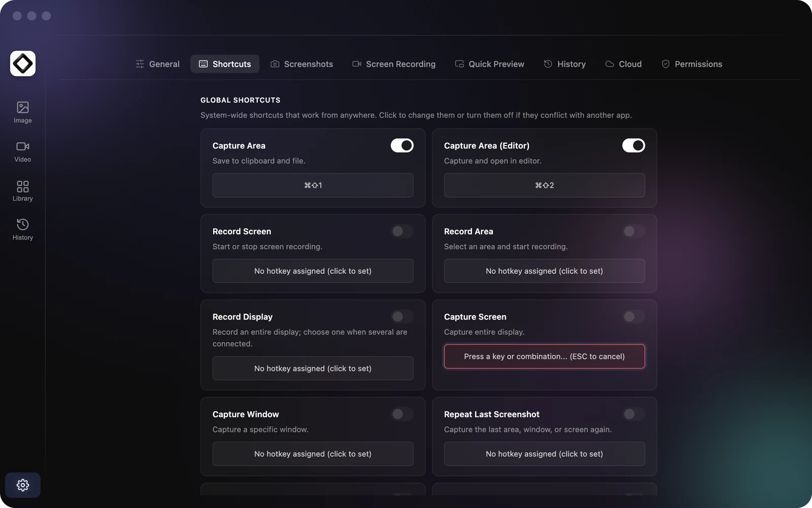The width and height of the screenshot is (812, 508).
Task: Switch to History tab in top bar
Action: pyautogui.click(x=565, y=64)
